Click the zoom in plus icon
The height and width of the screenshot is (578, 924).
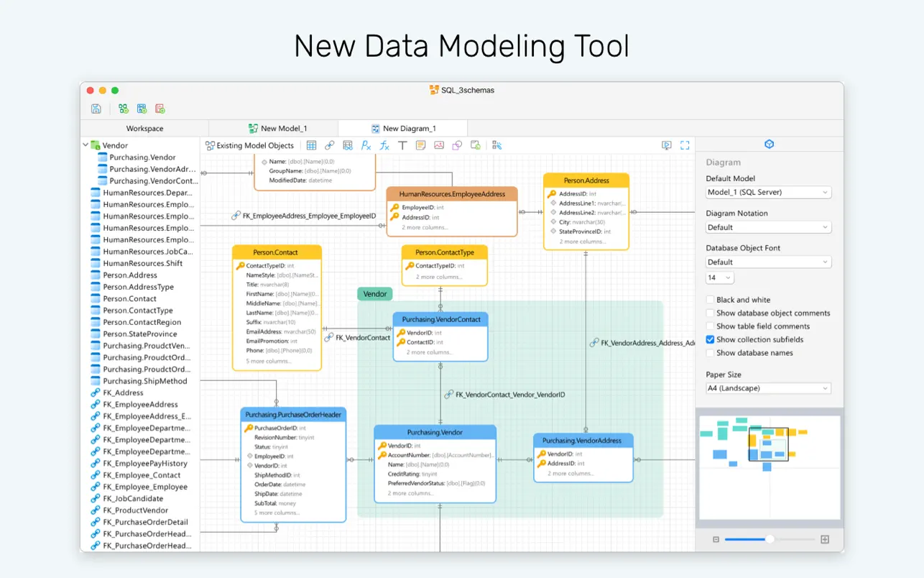tap(825, 539)
